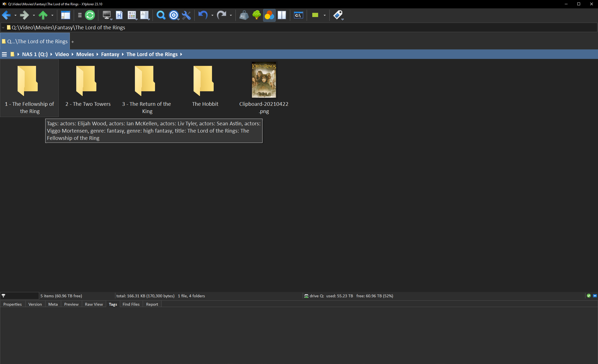This screenshot has width=598, height=364.
Task: Click the Tag icon in the toolbar
Action: click(x=337, y=15)
